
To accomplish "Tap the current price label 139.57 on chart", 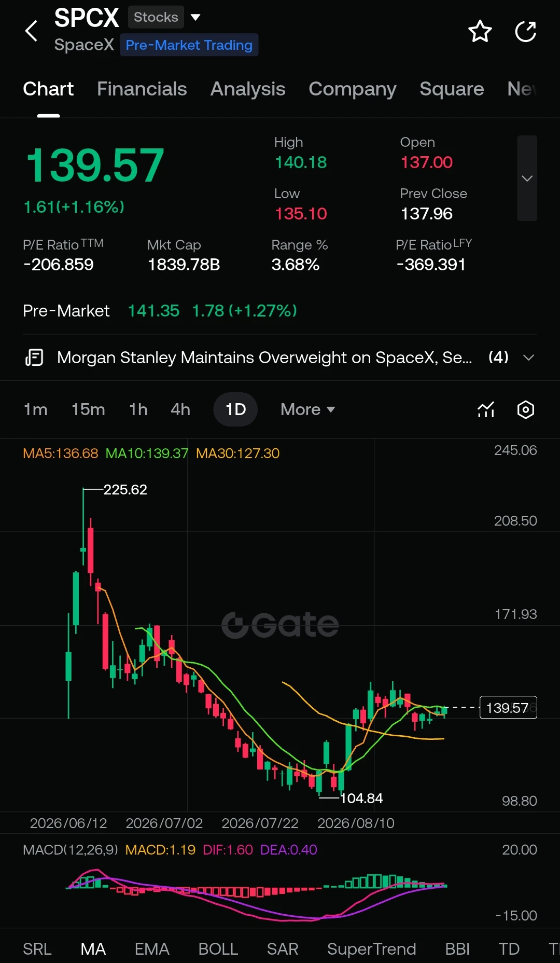I will click(x=508, y=708).
